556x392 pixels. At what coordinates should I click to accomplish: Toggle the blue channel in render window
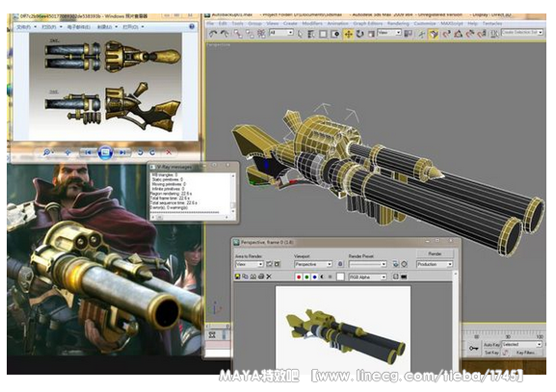point(314,276)
